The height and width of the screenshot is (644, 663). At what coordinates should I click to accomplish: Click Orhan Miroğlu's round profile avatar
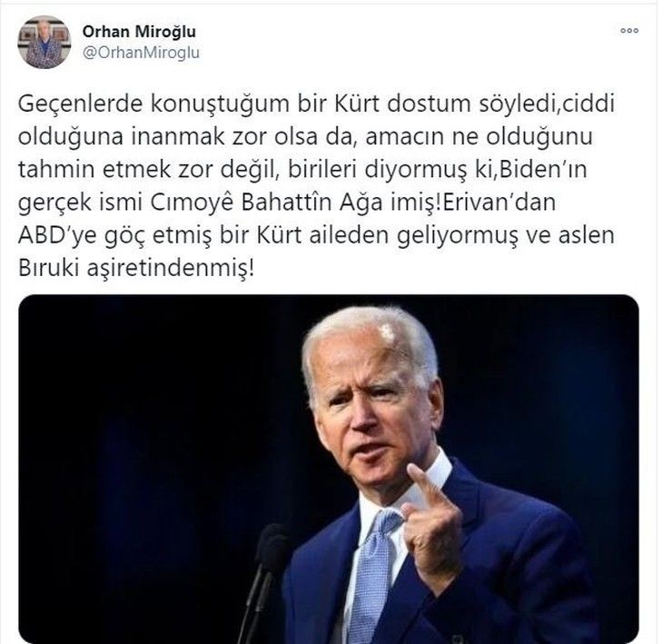(x=45, y=43)
